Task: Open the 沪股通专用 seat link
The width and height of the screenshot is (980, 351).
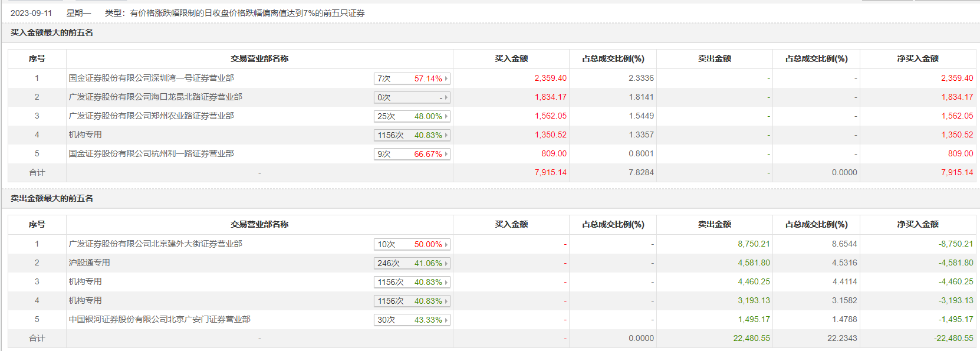Action: point(89,263)
